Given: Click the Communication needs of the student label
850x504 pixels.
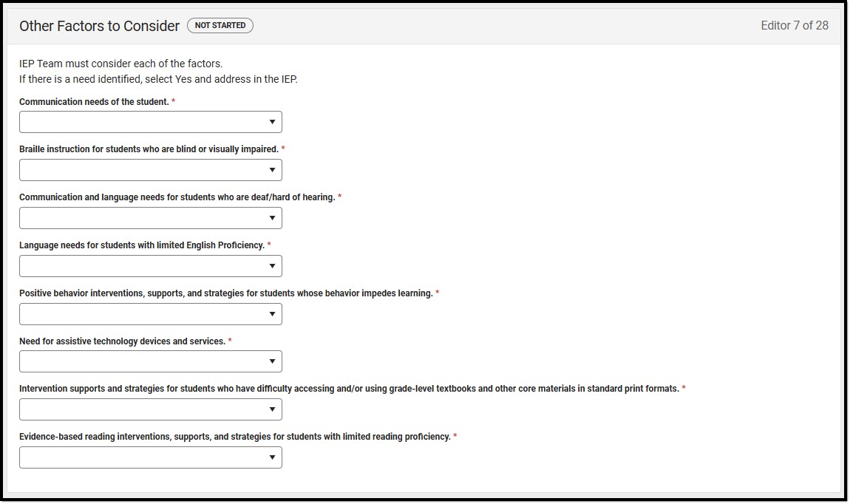Looking at the screenshot, I should 95,102.
